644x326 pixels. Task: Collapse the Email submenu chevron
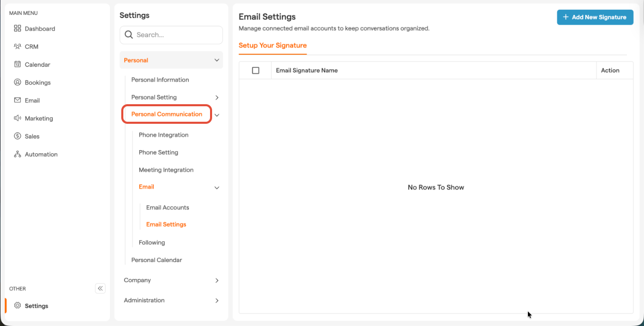point(217,188)
